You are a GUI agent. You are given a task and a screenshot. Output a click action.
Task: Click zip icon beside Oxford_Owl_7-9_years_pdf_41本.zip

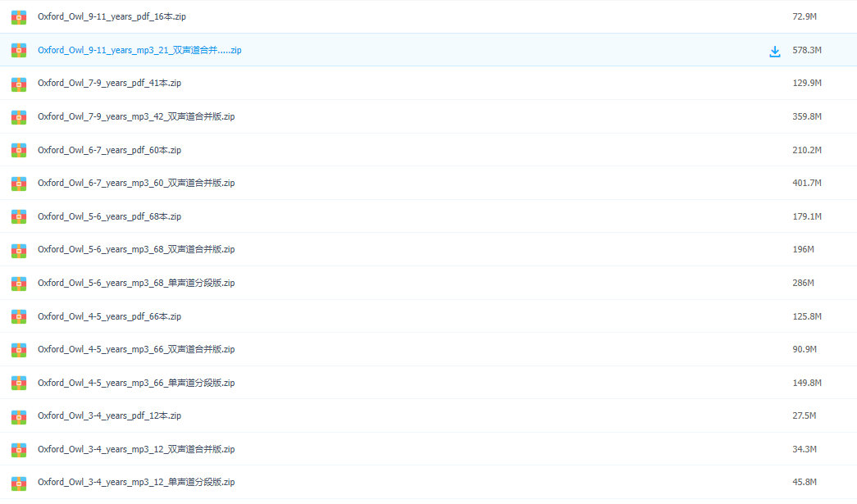pos(19,84)
